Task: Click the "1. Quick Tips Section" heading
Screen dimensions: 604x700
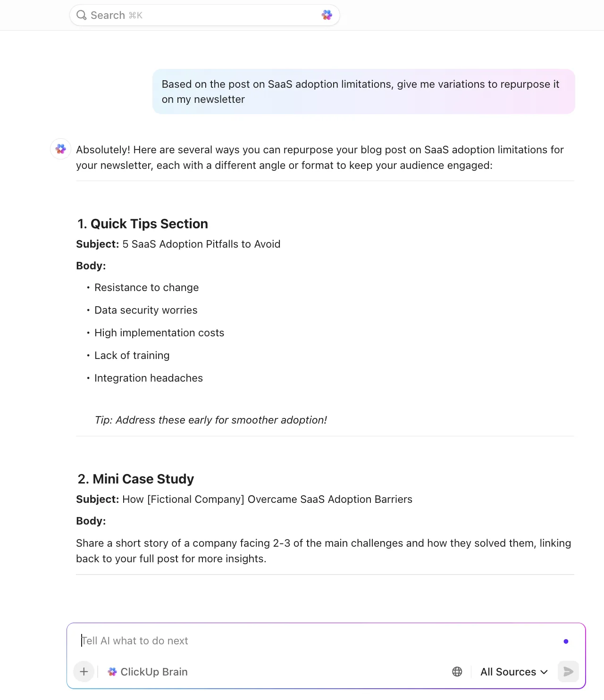Action: click(143, 224)
